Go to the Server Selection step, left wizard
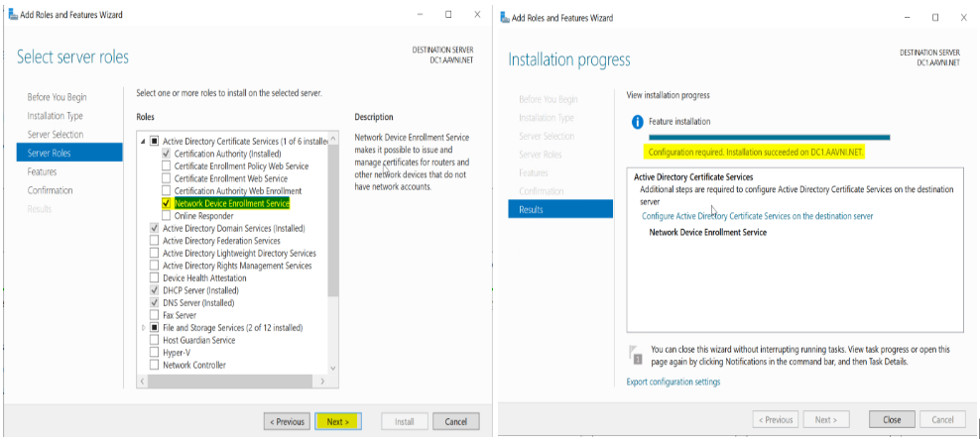Screen dimensions: 980x439 click(55, 134)
